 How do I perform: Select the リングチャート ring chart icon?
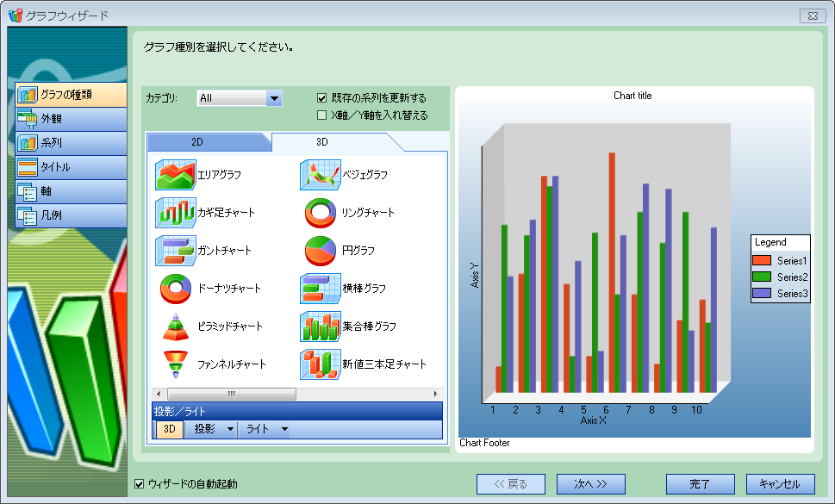(321, 213)
